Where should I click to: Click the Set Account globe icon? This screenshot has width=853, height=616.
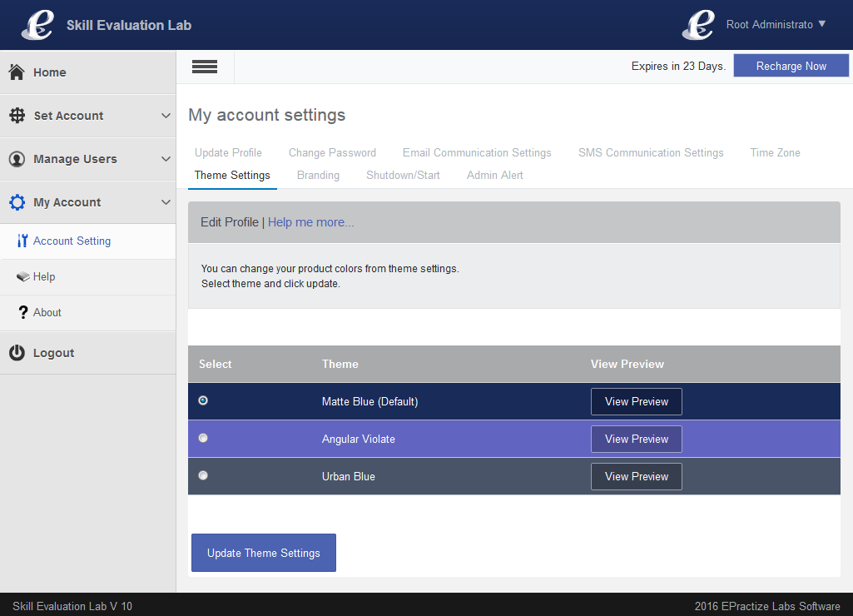[x=17, y=116]
